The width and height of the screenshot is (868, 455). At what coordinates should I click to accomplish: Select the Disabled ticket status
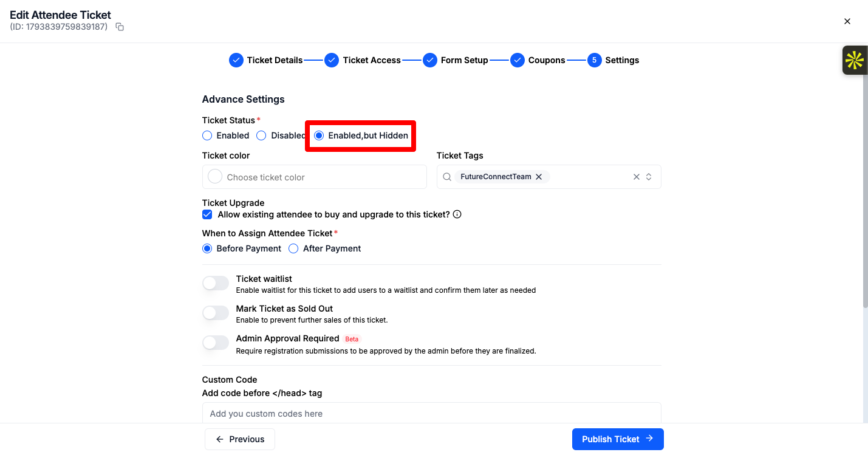261,135
